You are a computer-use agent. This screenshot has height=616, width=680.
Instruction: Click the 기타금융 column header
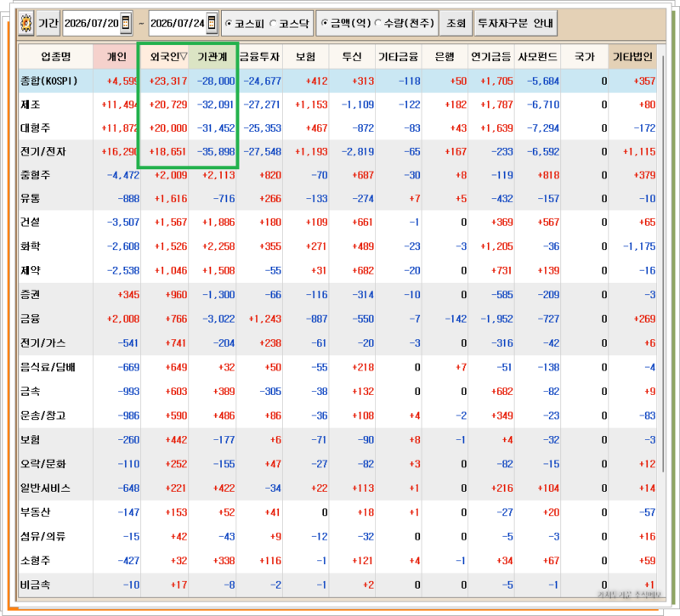coord(399,56)
